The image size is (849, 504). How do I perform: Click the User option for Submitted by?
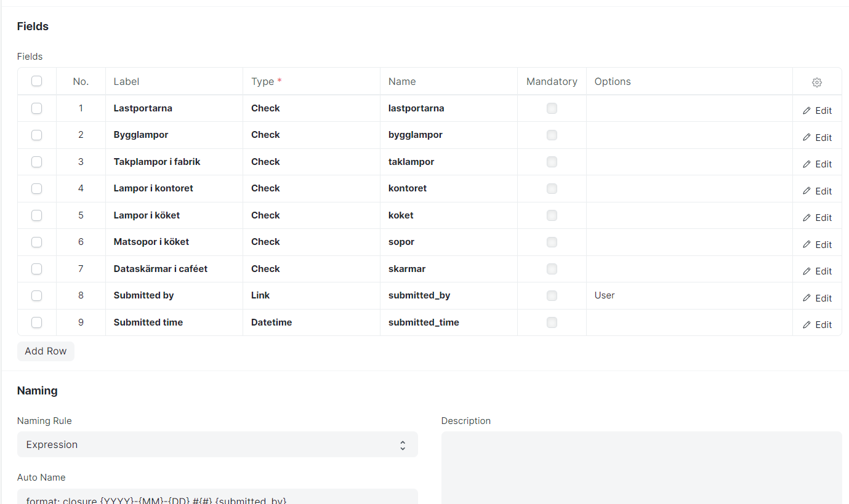click(688, 295)
